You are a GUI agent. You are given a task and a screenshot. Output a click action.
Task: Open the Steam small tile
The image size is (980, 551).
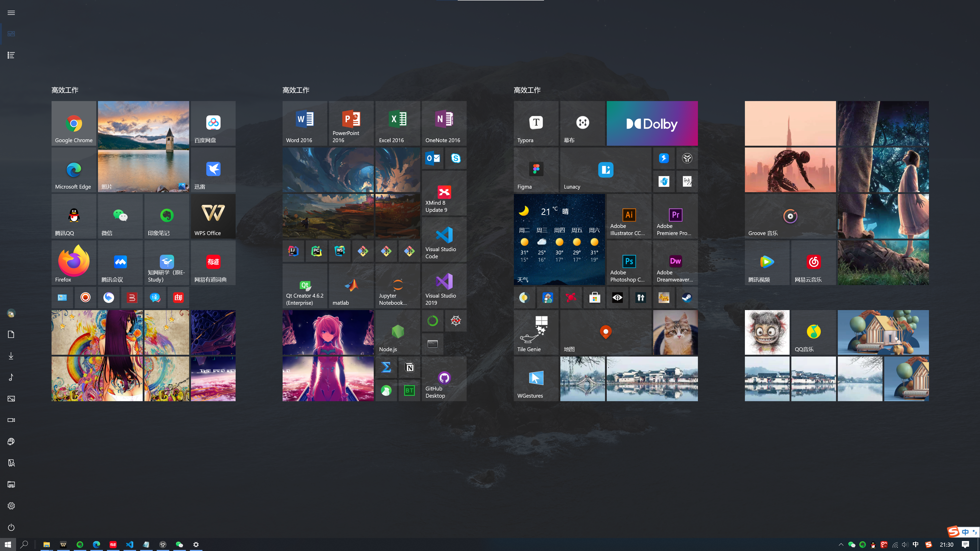pyautogui.click(x=687, y=298)
